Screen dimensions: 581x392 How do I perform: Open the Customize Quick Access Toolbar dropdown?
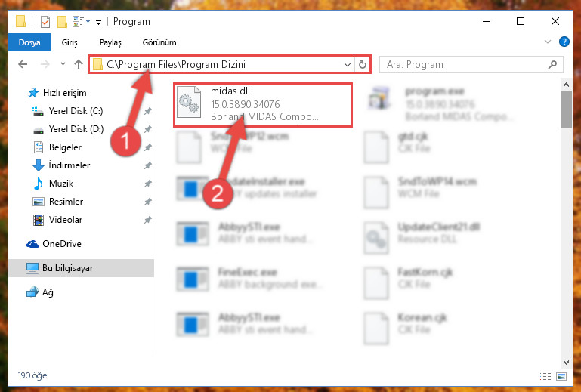[98, 23]
